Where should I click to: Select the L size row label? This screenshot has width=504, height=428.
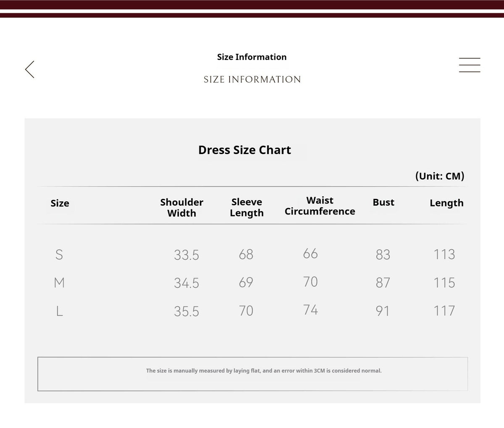pos(59,311)
